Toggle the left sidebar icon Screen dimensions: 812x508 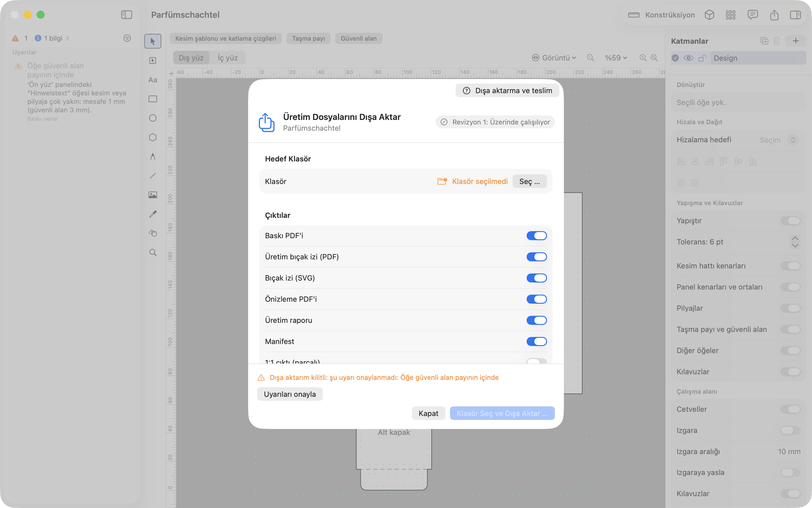(127, 15)
